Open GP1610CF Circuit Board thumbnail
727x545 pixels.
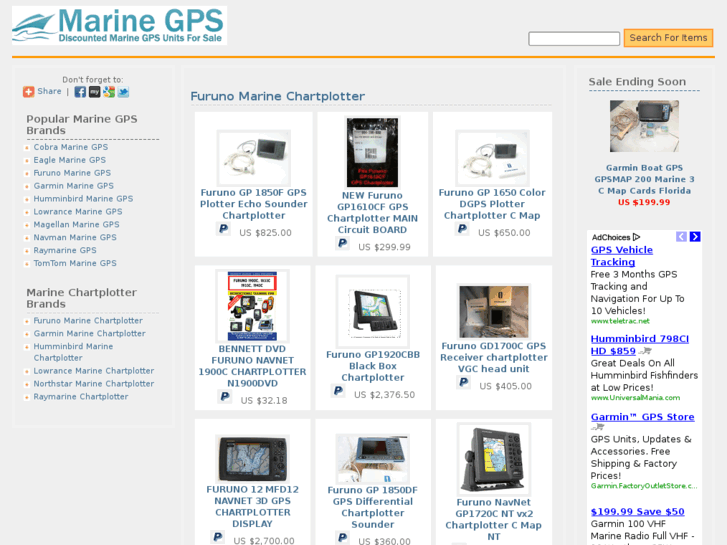372,152
